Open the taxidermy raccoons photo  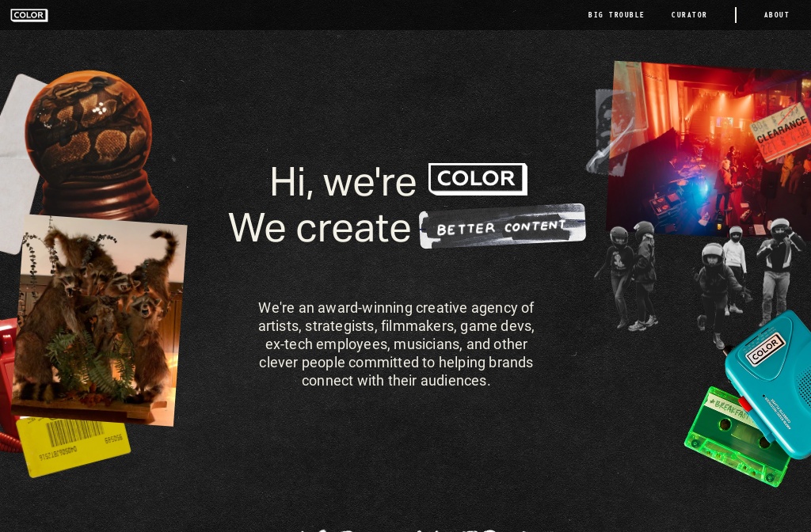[x=99, y=320]
